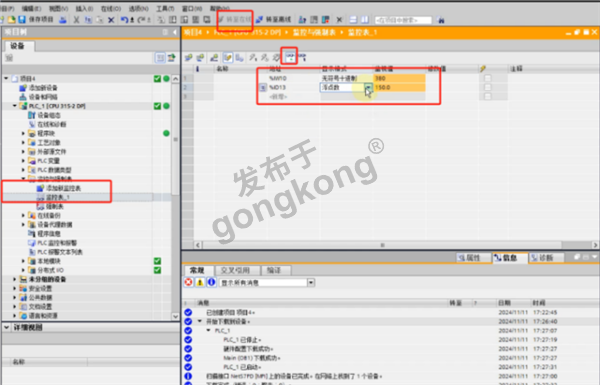
Task: Click the 显示格式 column header
Action: coord(346,69)
